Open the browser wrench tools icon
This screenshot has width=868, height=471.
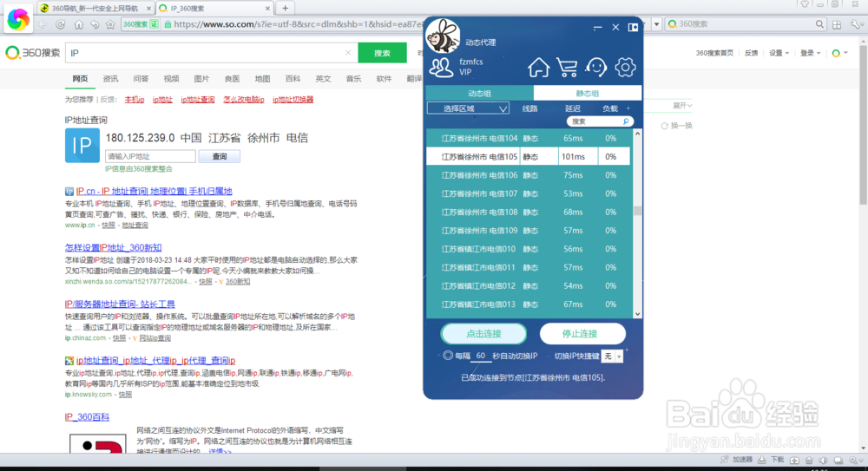[856, 24]
